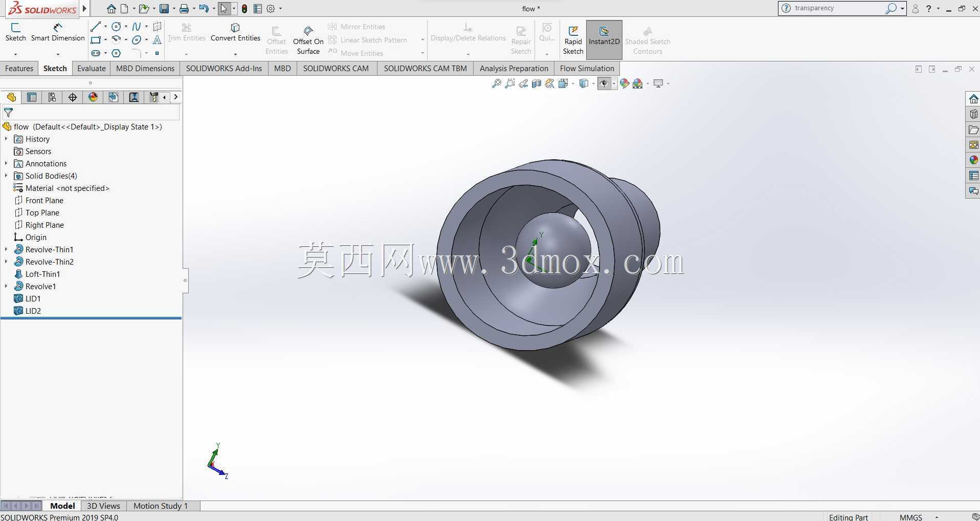Click the Zoom to Fit icon

tap(496, 83)
